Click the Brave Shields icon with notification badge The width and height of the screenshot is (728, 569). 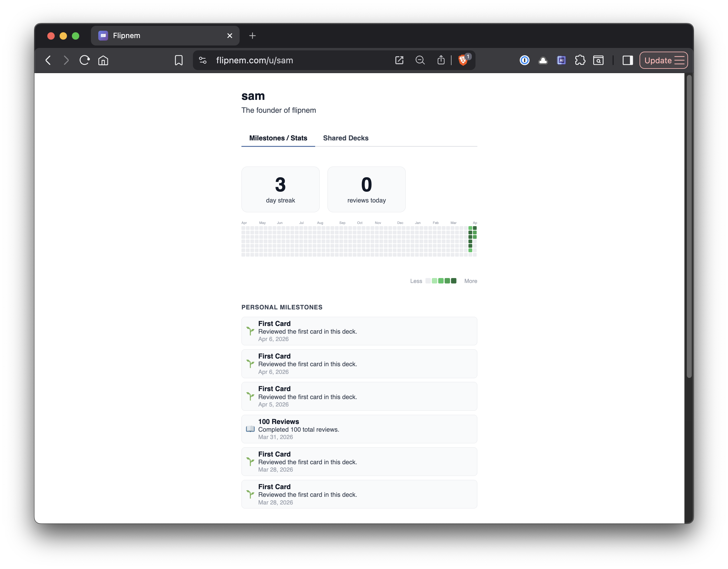(463, 60)
